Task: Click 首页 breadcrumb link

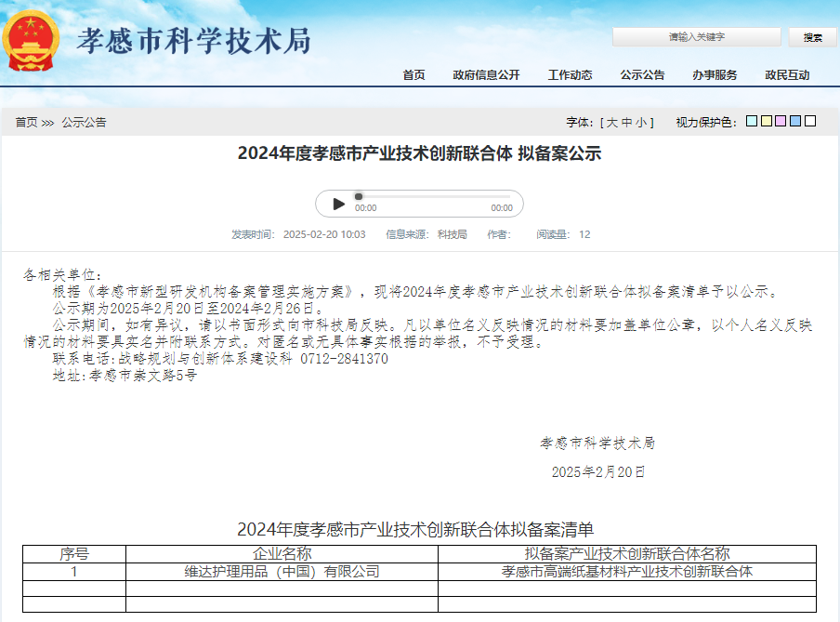Action: pos(26,122)
